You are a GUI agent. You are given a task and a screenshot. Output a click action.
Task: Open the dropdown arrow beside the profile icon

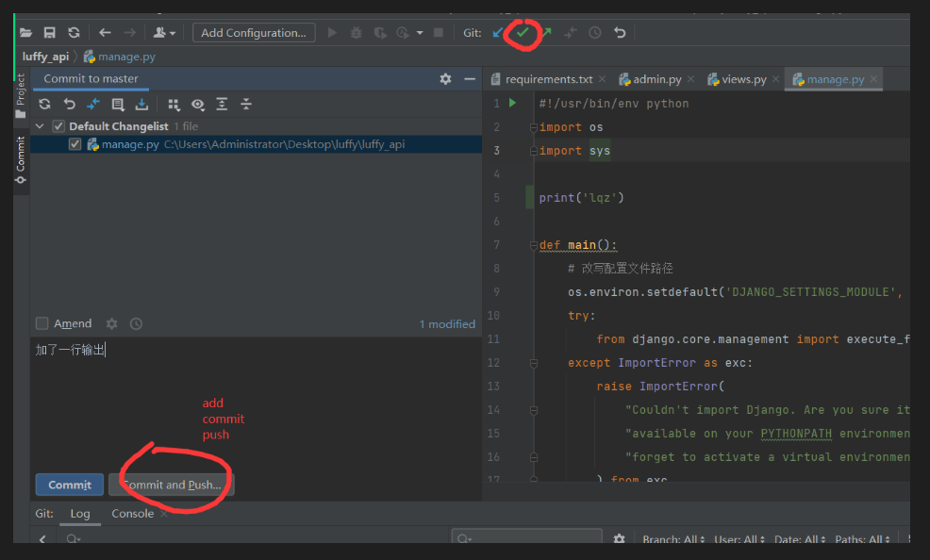point(420,33)
